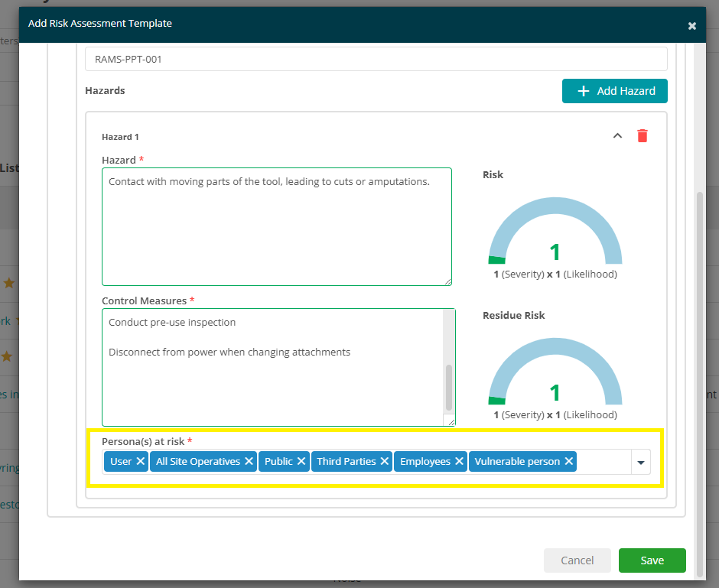Click the Add Hazard button
Image resolution: width=719 pixels, height=588 pixels.
614,91
